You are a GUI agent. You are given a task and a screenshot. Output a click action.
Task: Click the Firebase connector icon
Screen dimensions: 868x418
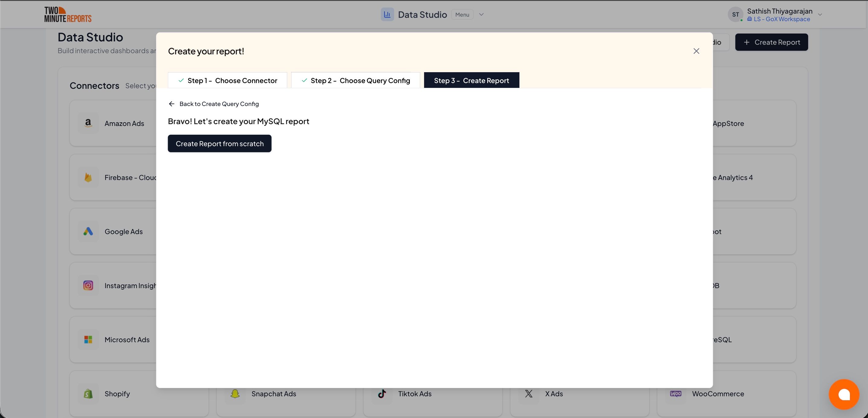88,177
